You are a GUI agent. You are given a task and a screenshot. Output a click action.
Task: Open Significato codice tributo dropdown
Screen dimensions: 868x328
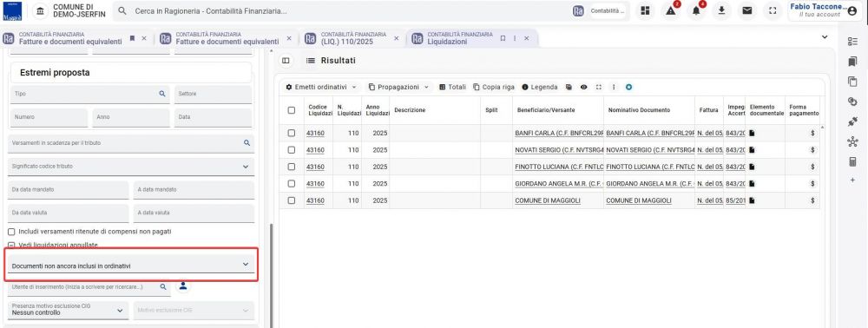point(131,166)
